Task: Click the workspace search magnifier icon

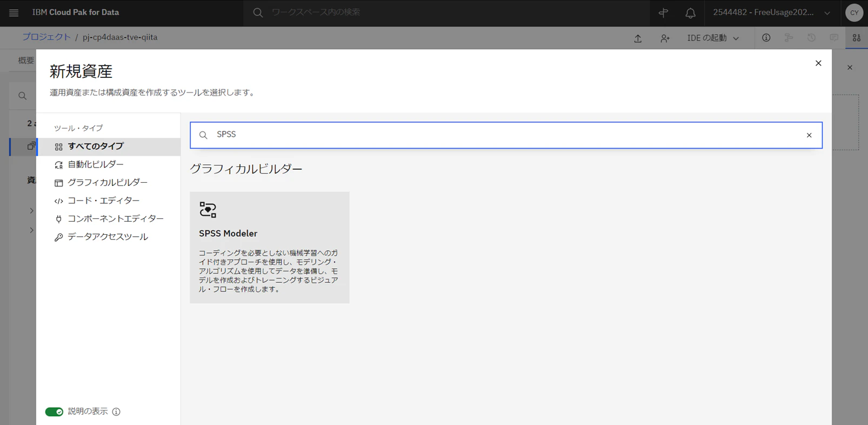Action: 258,12
